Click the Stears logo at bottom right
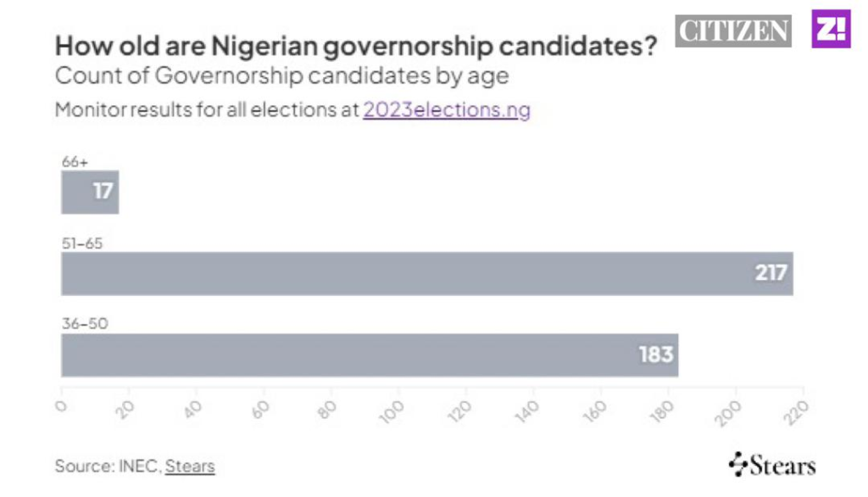This screenshot has width=868, height=497. coord(772,464)
